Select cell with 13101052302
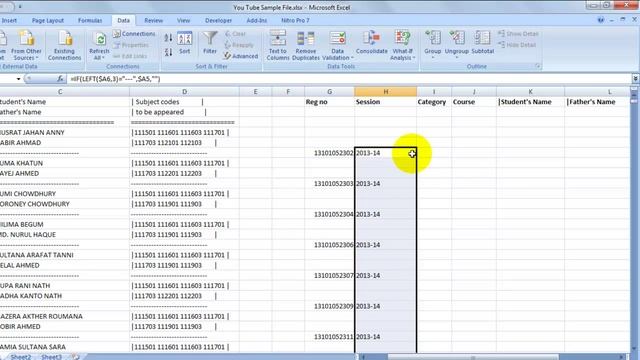The width and height of the screenshot is (640, 360). coord(329,153)
